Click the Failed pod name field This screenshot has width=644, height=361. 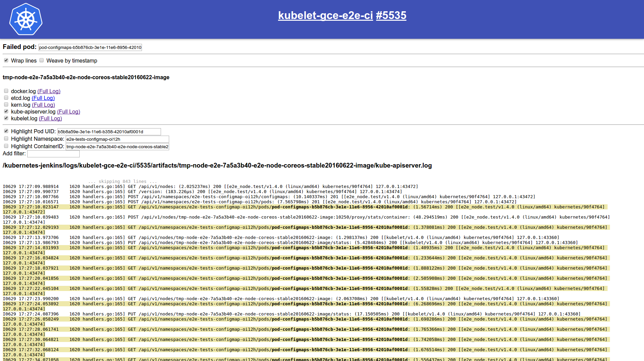point(90,48)
